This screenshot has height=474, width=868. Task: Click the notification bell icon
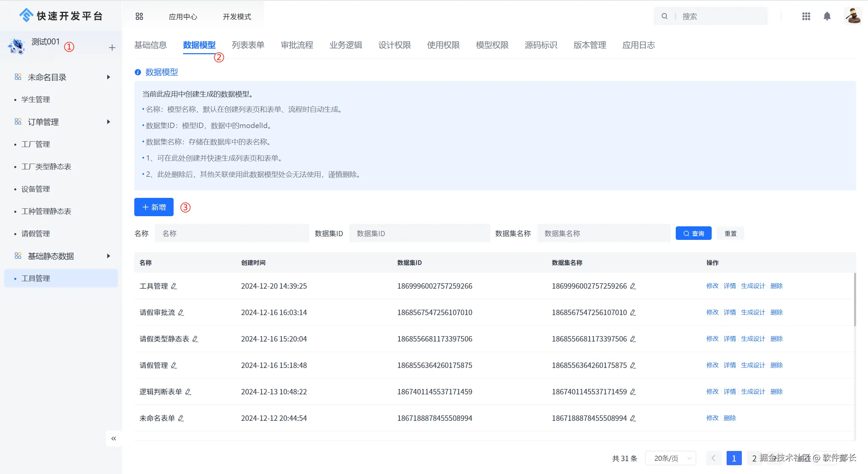click(x=827, y=16)
